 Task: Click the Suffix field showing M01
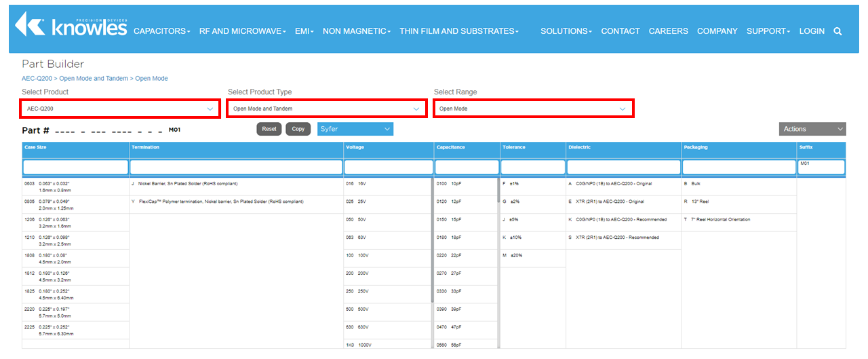click(821, 167)
